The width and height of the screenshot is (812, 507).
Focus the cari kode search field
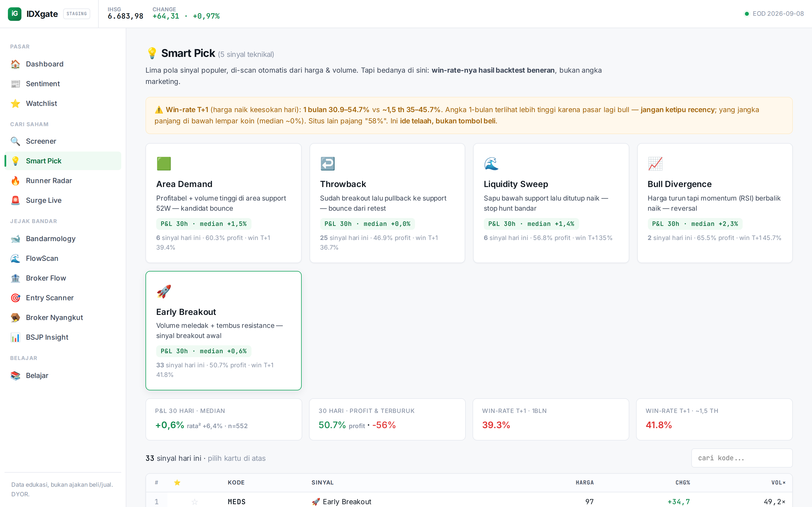click(x=742, y=458)
